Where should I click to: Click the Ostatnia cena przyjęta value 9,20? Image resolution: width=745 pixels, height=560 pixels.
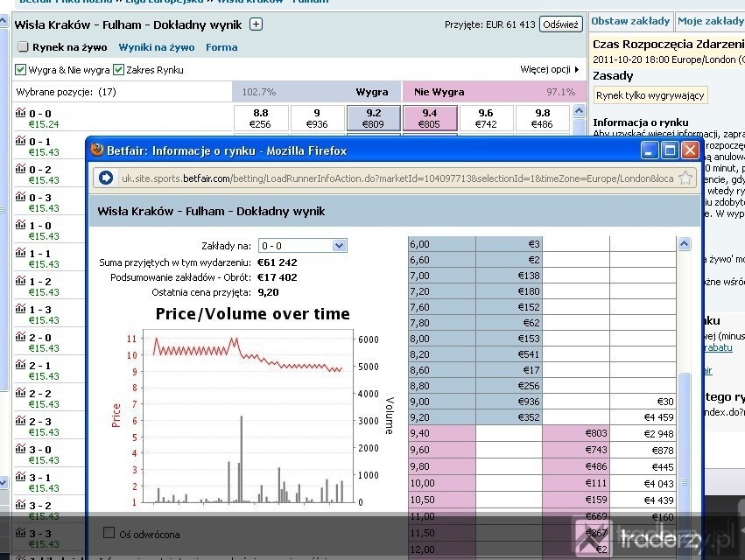pyautogui.click(x=269, y=292)
